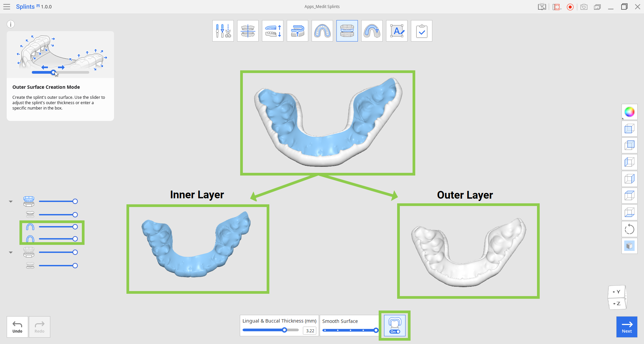
Task: Click the Smooth Surface slider handle
Action: (x=376, y=330)
